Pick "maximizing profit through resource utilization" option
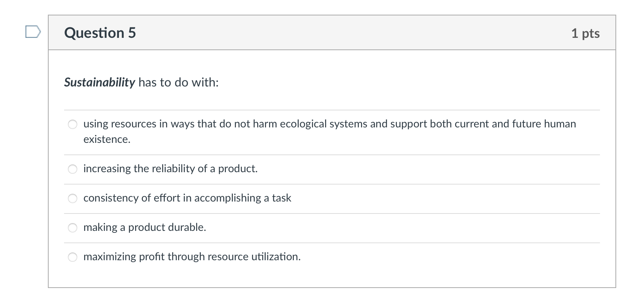 click(x=72, y=256)
